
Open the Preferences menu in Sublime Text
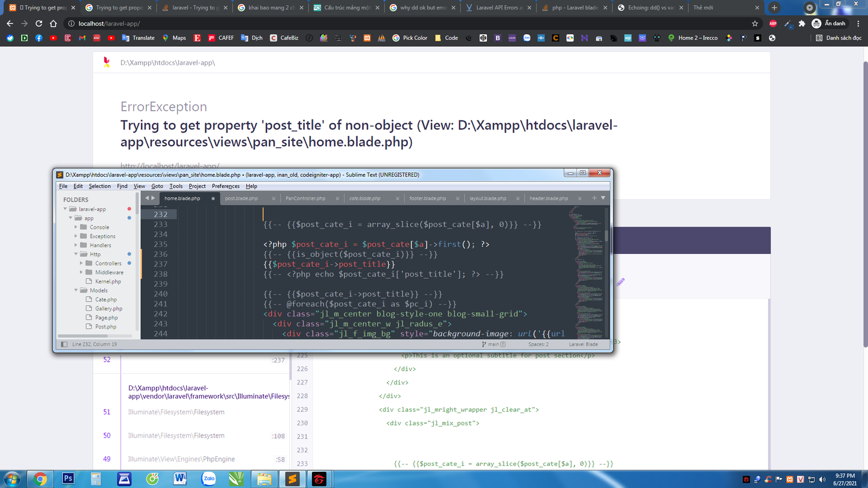tap(225, 186)
